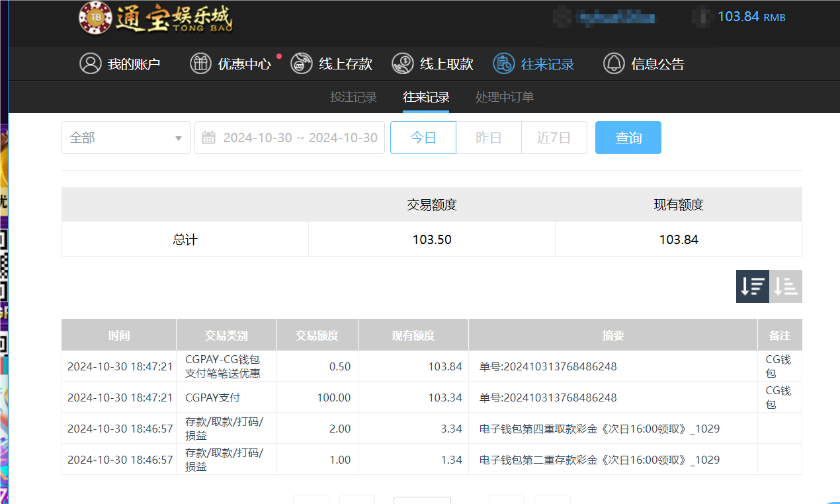840x504 pixels.
Task: Switch to the ascending sort icon
Action: pyautogui.click(x=786, y=286)
